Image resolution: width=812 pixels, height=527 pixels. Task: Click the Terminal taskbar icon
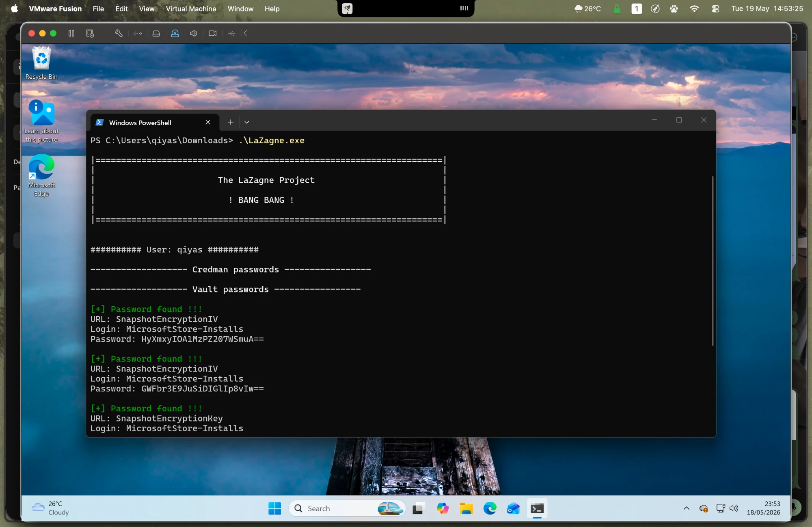coord(537,508)
